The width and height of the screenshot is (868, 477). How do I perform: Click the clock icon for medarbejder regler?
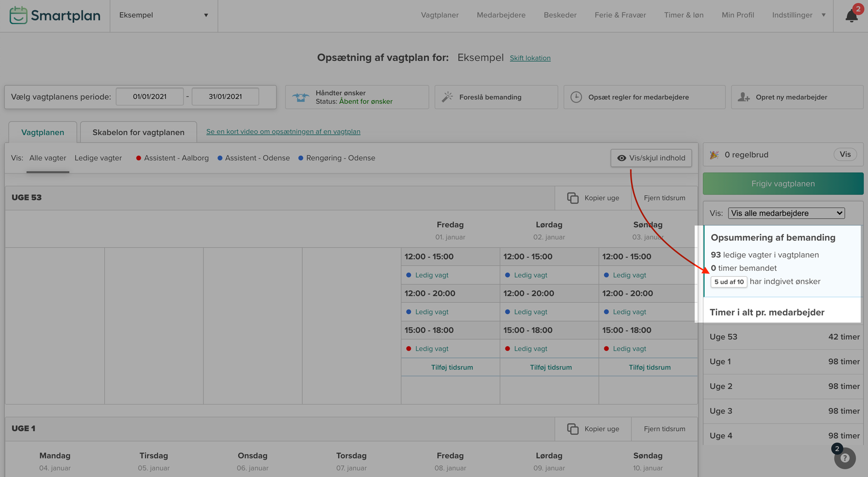click(576, 97)
